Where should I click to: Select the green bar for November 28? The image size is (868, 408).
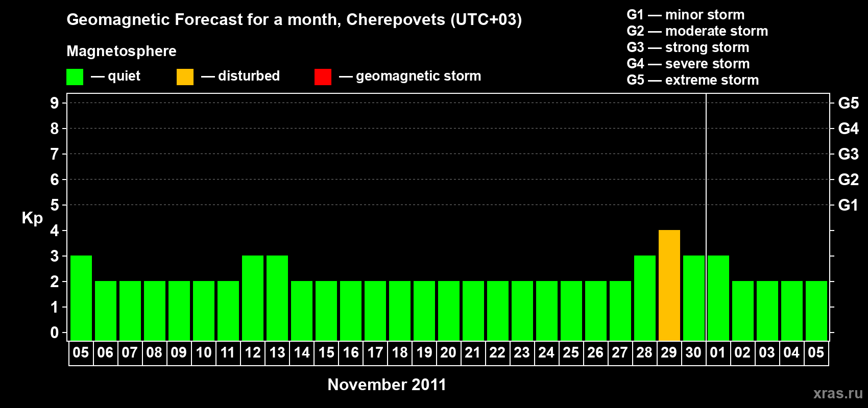(645, 298)
